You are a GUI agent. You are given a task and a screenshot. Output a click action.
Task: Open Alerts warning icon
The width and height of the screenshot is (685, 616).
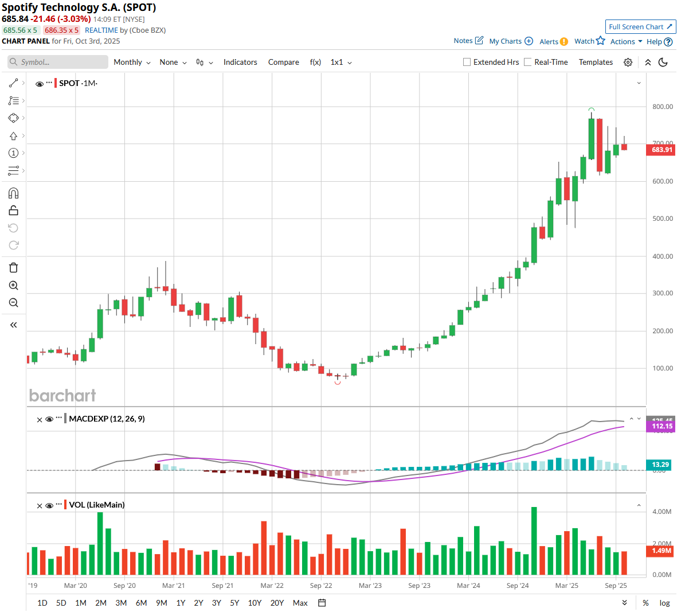tap(564, 41)
